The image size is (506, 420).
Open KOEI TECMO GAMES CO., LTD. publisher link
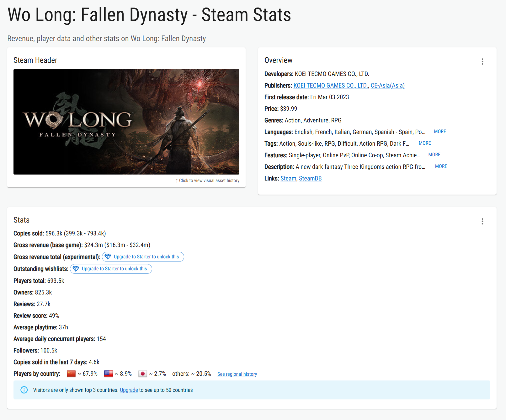331,85
